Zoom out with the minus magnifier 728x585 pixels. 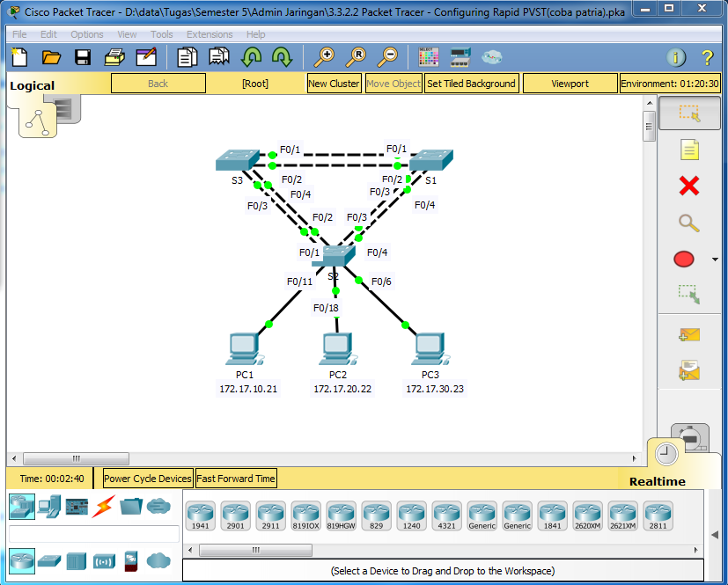pos(386,57)
